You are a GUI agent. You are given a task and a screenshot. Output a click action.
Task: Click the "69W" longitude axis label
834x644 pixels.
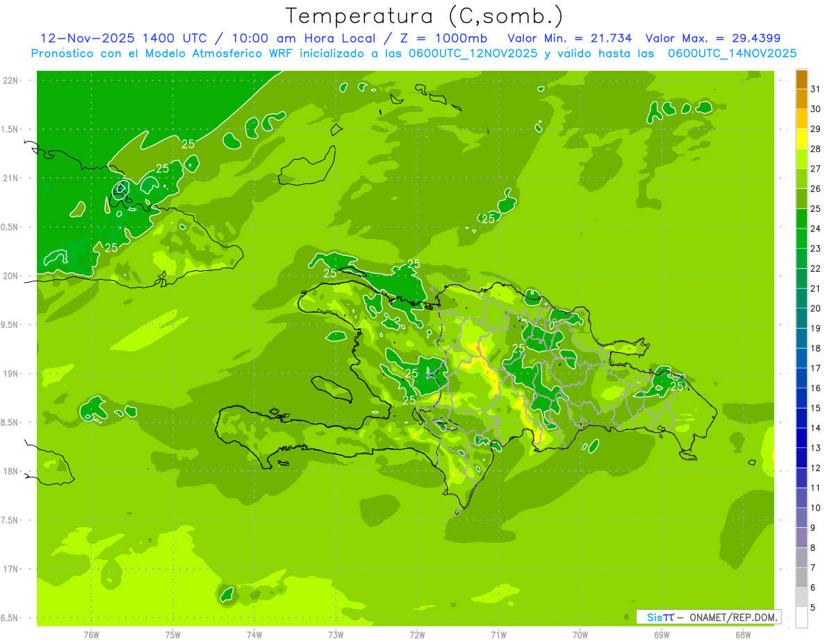[662, 634]
